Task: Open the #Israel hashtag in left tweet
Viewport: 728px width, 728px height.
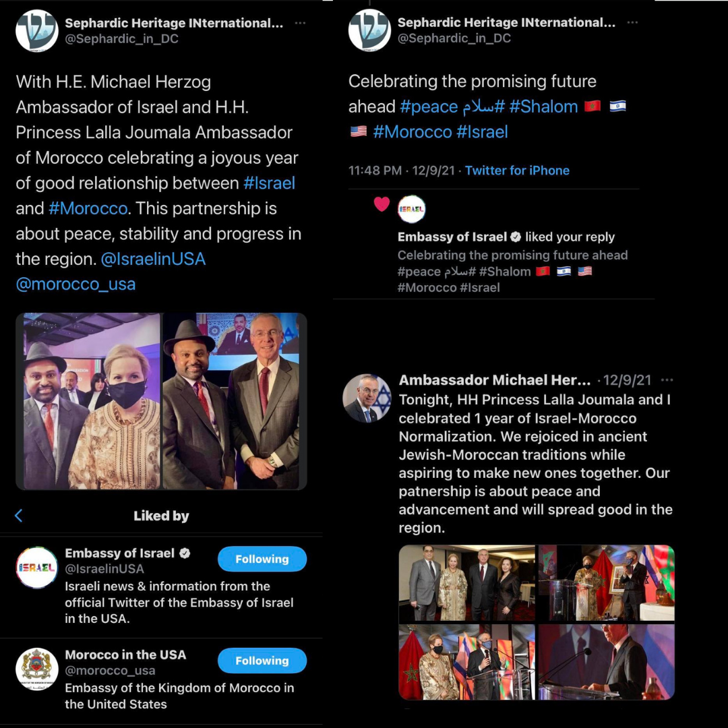Action: pyautogui.click(x=269, y=183)
